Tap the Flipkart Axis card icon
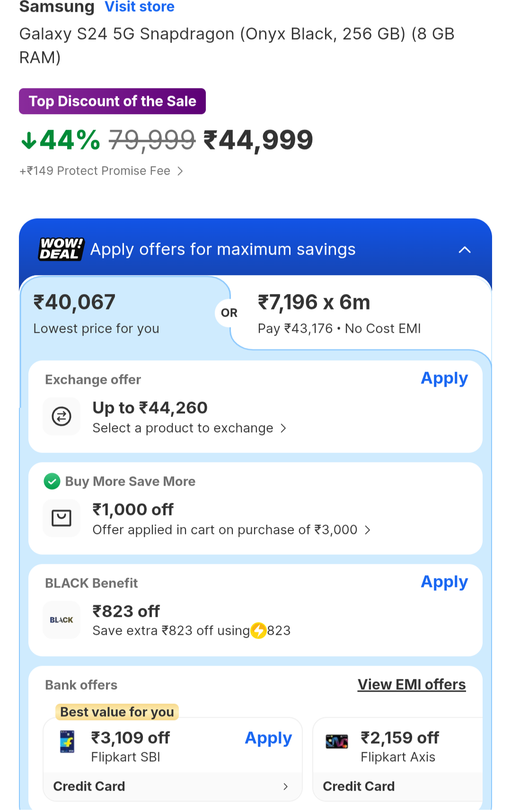 (x=337, y=741)
